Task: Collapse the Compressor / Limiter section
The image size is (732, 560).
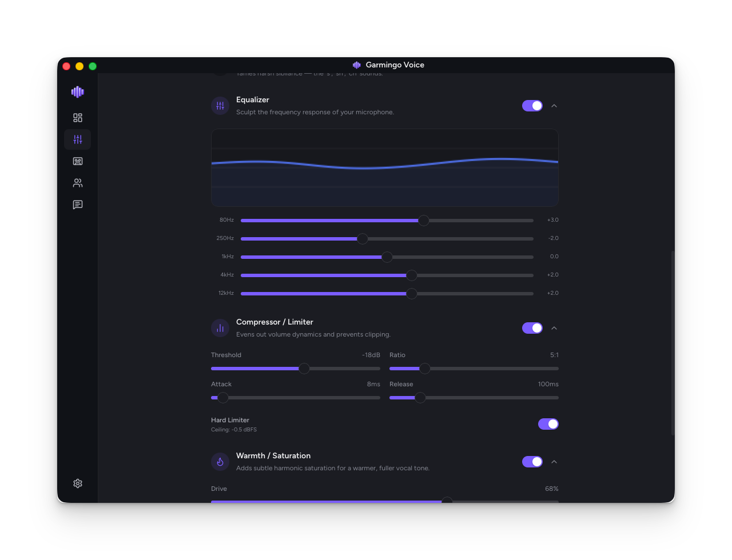Action: 554,328
